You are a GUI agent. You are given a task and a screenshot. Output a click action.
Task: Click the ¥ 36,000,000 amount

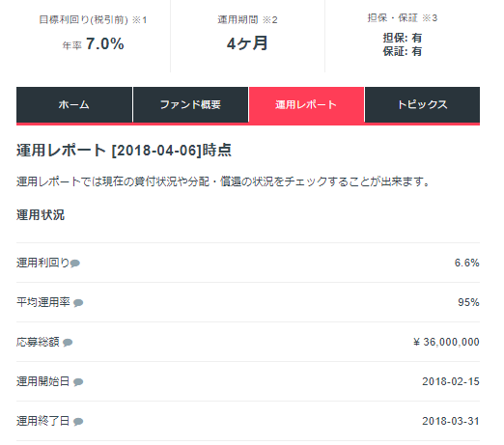446,342
